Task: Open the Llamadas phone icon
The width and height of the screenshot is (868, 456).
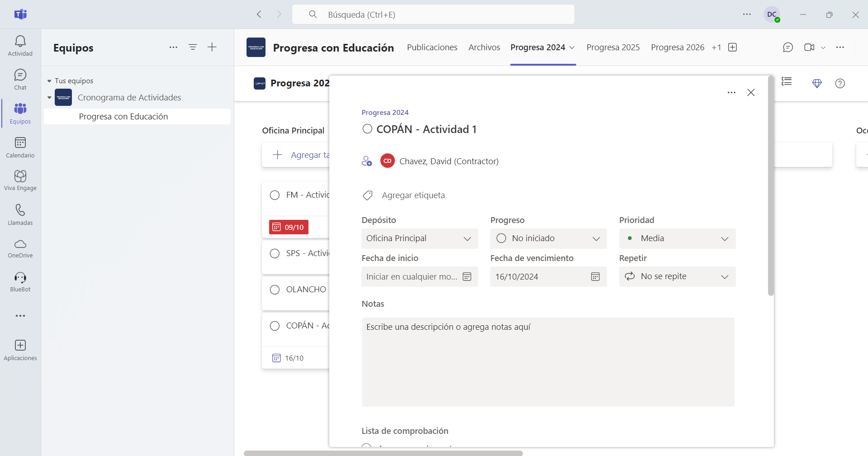Action: [x=20, y=214]
